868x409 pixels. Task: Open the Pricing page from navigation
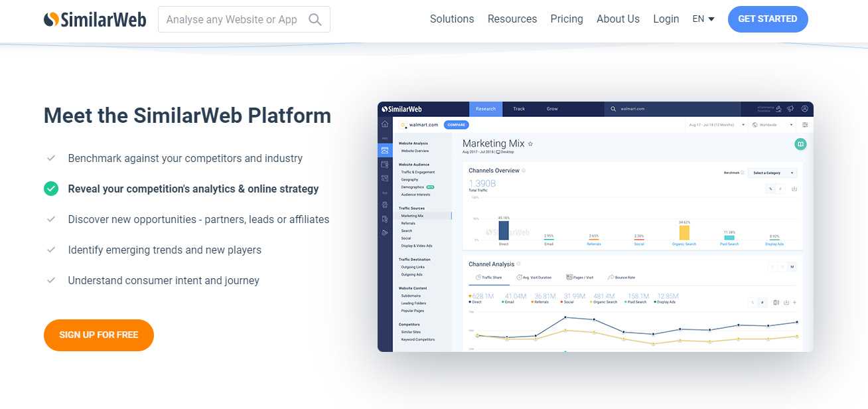click(567, 19)
